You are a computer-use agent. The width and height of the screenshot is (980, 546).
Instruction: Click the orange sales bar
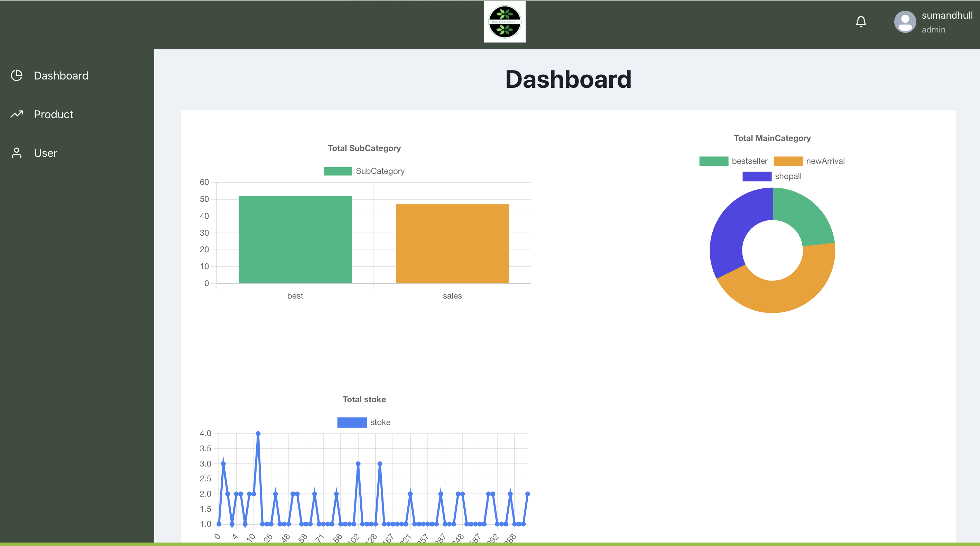pyautogui.click(x=452, y=243)
